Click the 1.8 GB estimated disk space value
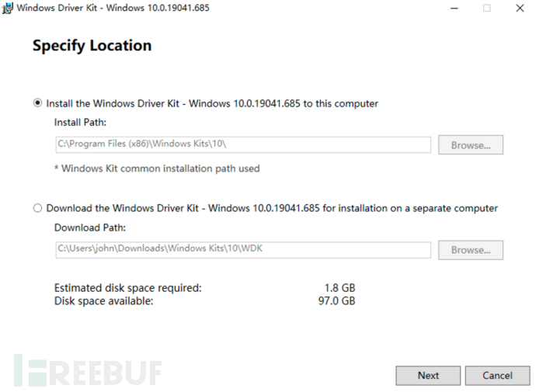536x392 pixels. (339, 288)
